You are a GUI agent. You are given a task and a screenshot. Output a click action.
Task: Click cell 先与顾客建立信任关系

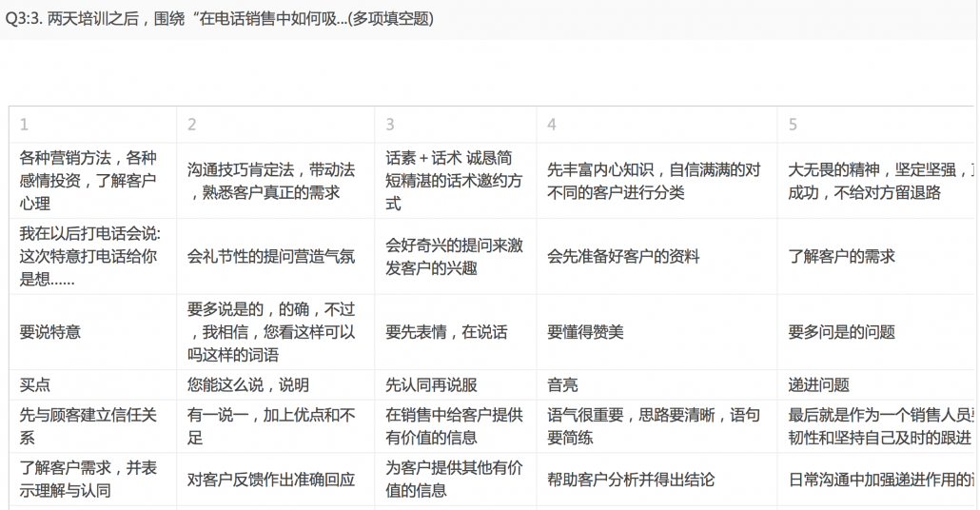pos(92,426)
